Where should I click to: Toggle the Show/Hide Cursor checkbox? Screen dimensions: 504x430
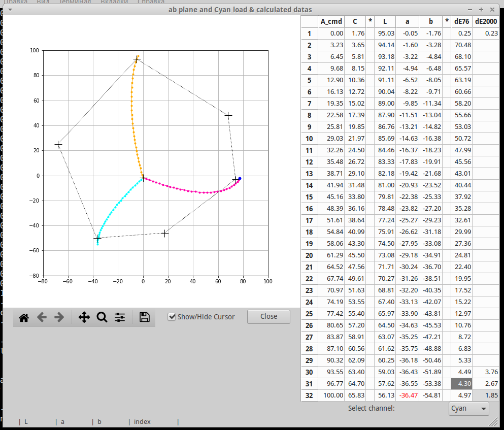pyautogui.click(x=172, y=317)
